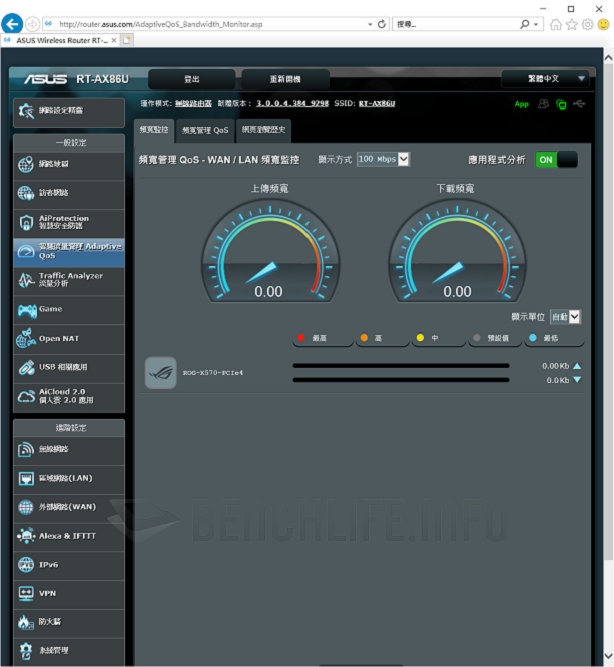Switch to the QoS management tab
This screenshot has width=614, height=667.
(206, 131)
